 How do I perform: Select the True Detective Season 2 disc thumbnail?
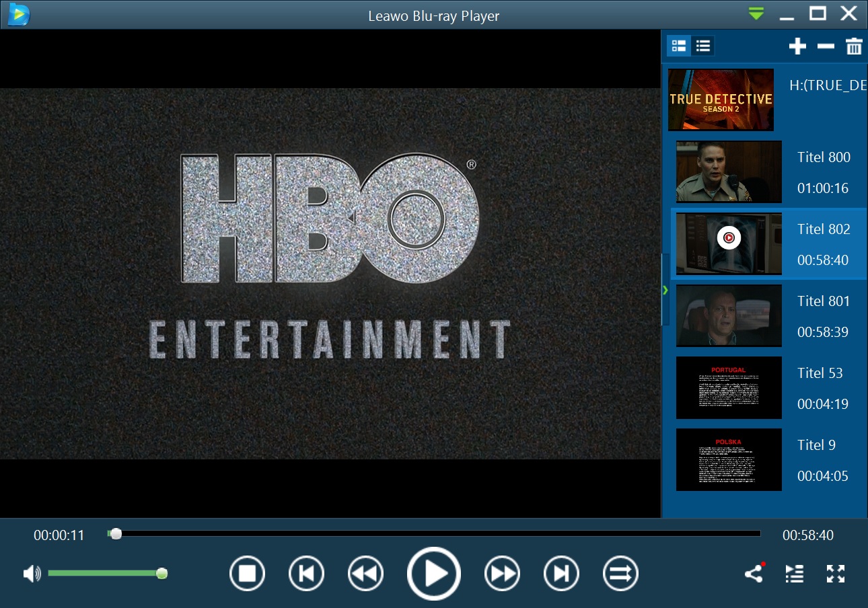(721, 100)
